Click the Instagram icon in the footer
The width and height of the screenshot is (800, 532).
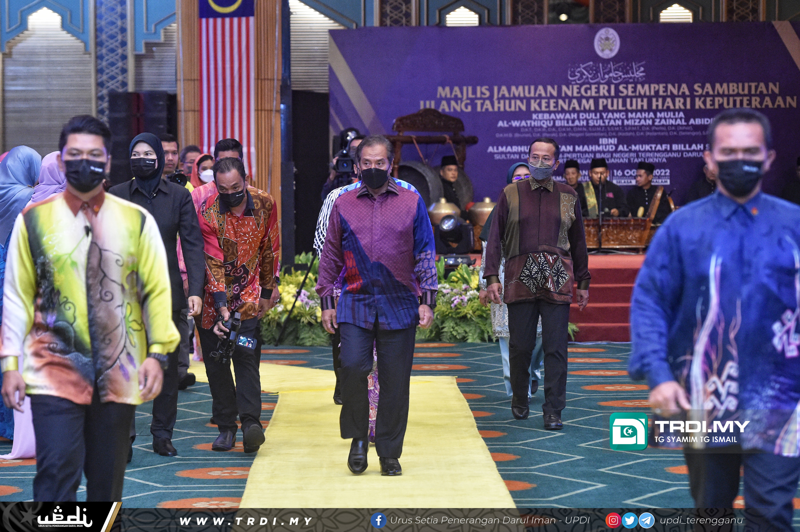(x=613, y=520)
